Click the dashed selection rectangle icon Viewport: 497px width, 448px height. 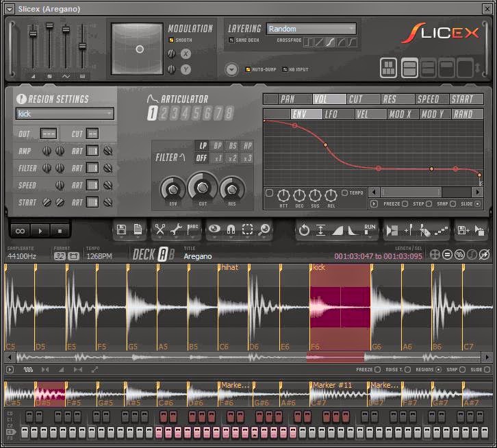point(247,229)
